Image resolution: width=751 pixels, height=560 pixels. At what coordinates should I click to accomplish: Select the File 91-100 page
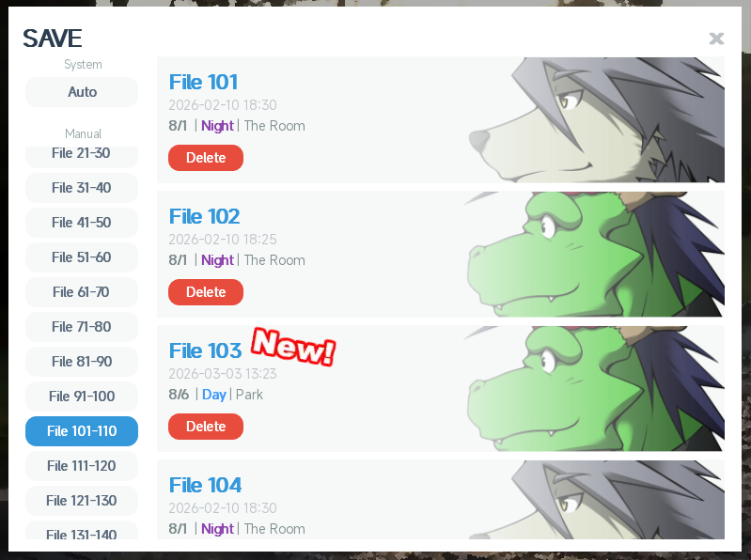coord(82,397)
